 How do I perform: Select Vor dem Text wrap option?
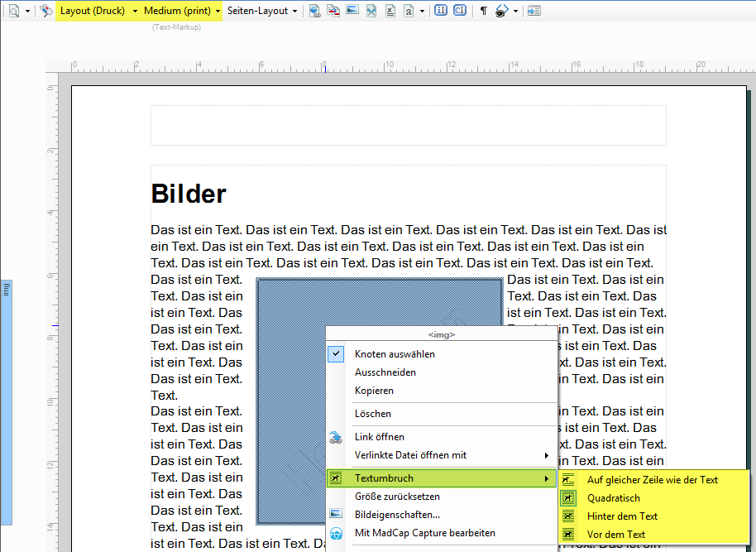tap(615, 535)
